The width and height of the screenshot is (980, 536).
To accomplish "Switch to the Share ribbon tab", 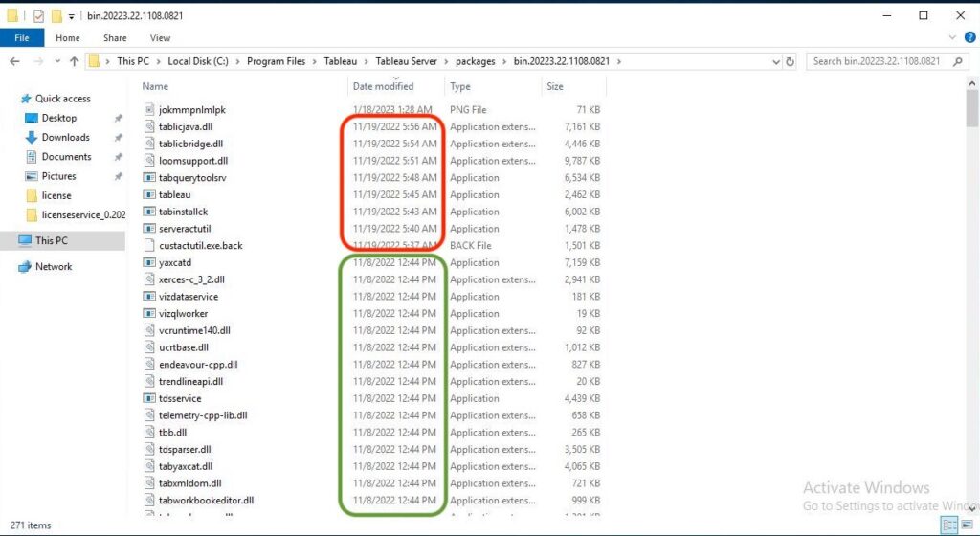I will coord(115,38).
